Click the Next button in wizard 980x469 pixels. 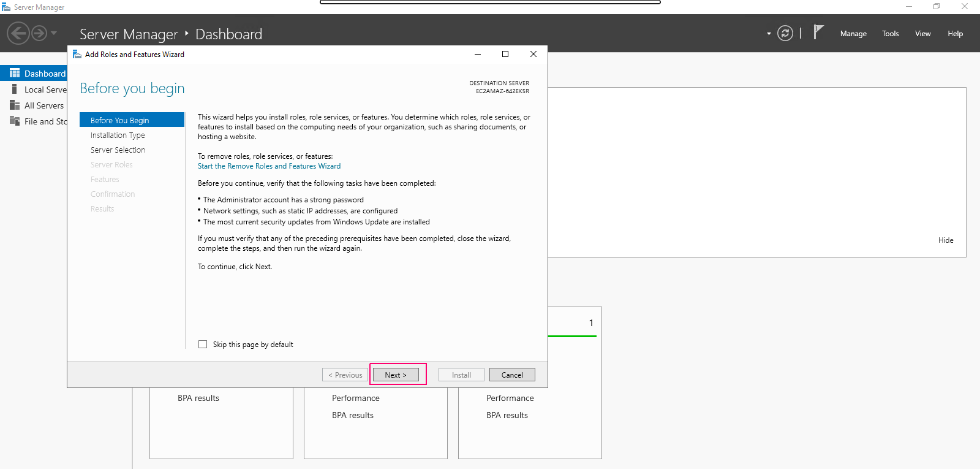[396, 375]
